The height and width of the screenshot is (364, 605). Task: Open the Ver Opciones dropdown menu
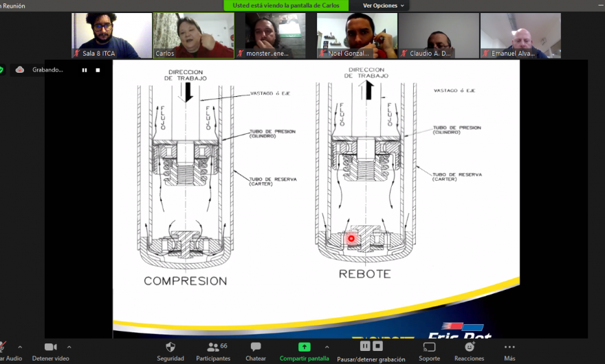[384, 5]
